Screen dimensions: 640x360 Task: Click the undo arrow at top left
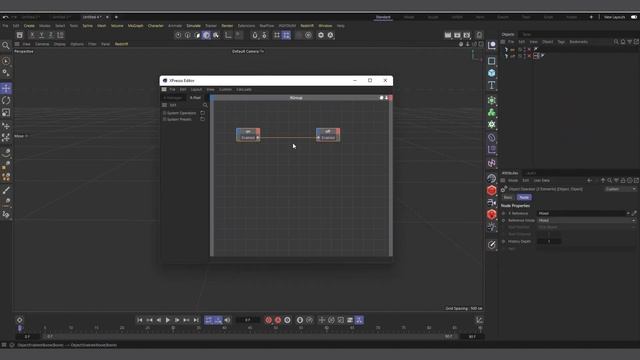click(x=5, y=17)
